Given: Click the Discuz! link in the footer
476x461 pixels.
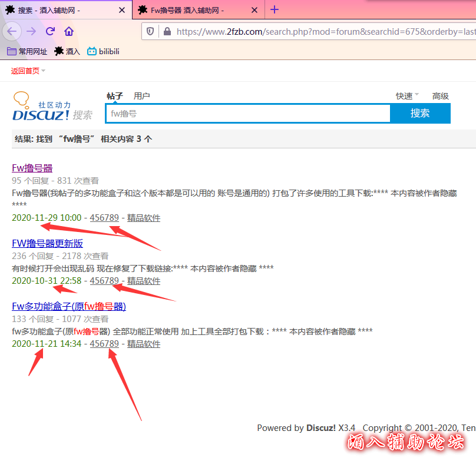Looking at the screenshot, I should click(321, 427).
